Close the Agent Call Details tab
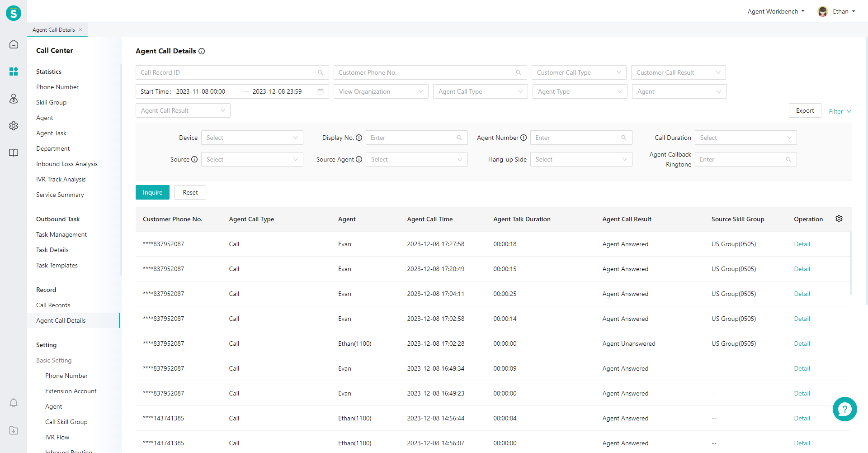The width and height of the screenshot is (868, 453). pyautogui.click(x=80, y=29)
